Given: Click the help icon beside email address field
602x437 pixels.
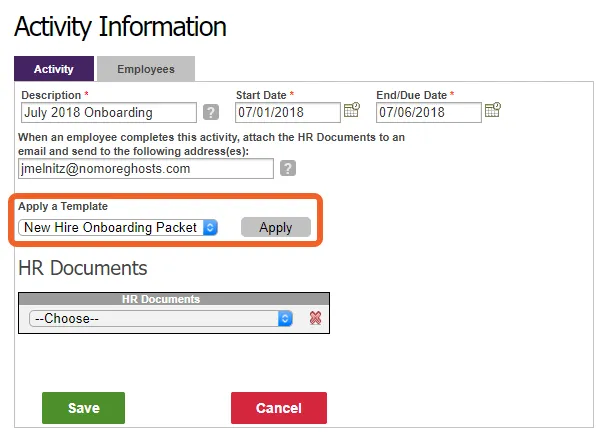Looking at the screenshot, I should (x=288, y=168).
